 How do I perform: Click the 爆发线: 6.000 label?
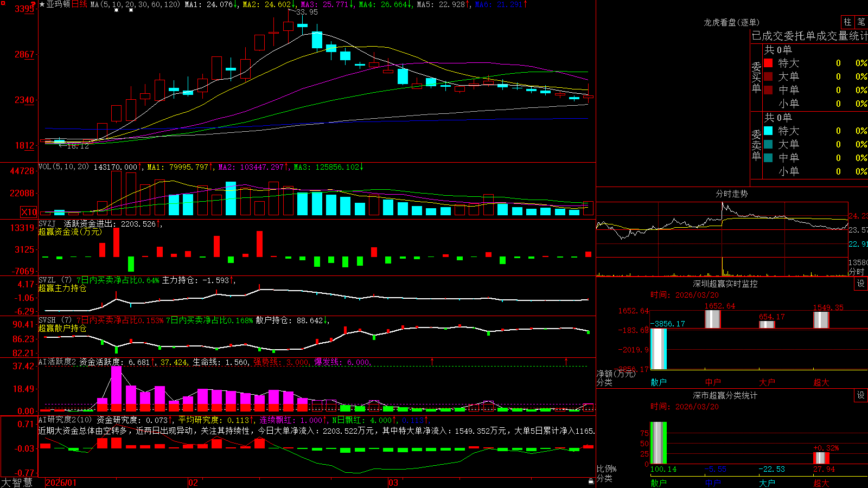click(342, 362)
